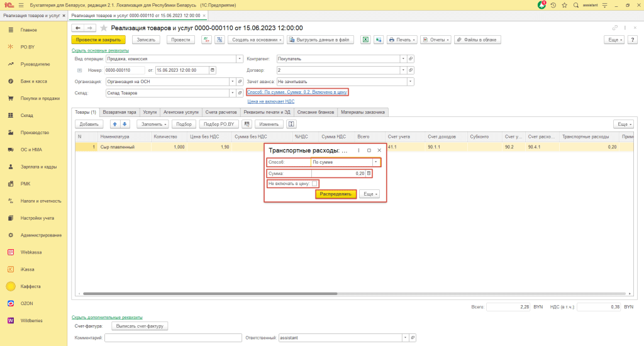Get link icon at top right of form

tap(615, 28)
